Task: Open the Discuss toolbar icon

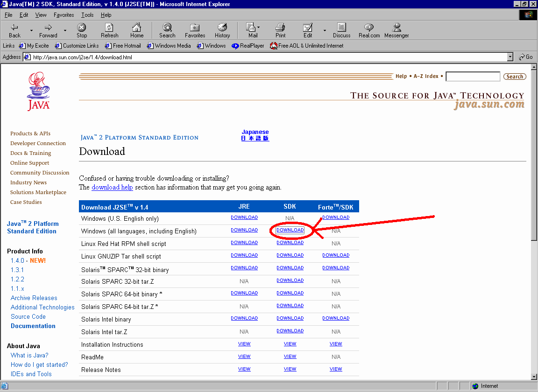Action: click(x=341, y=30)
